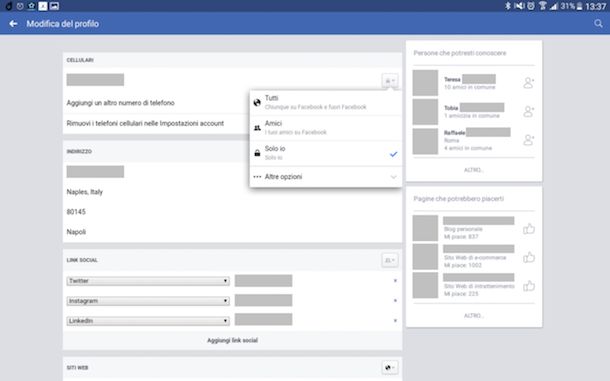Open Rimuovi i telefoni cellulari link
This screenshot has height=381, width=610.
[x=145, y=123]
